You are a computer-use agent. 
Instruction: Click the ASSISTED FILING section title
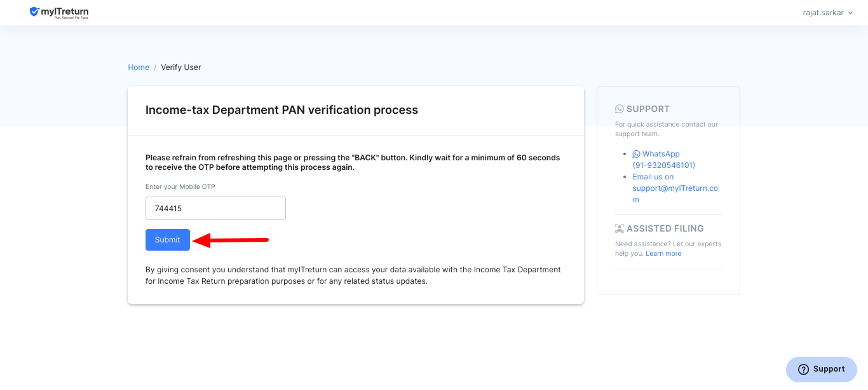[x=665, y=228]
